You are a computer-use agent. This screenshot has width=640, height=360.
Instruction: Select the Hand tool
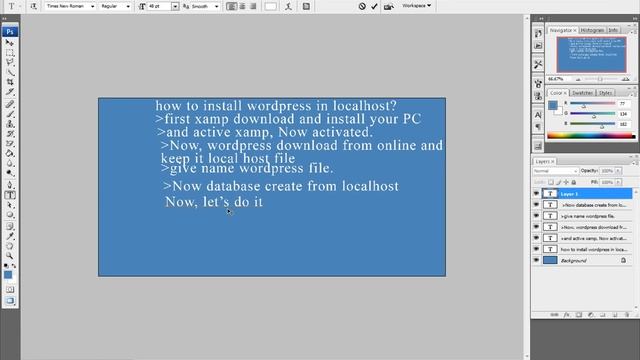(10, 246)
